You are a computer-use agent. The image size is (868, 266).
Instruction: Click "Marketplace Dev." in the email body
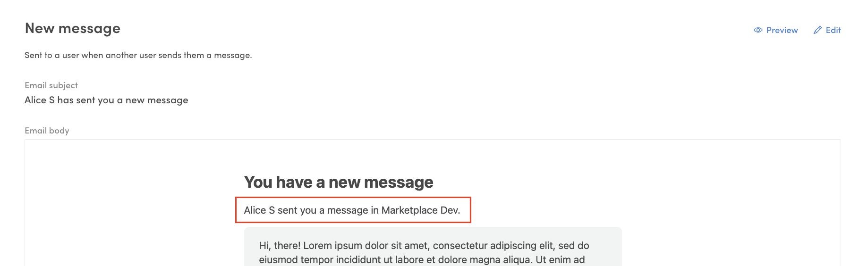coord(420,210)
